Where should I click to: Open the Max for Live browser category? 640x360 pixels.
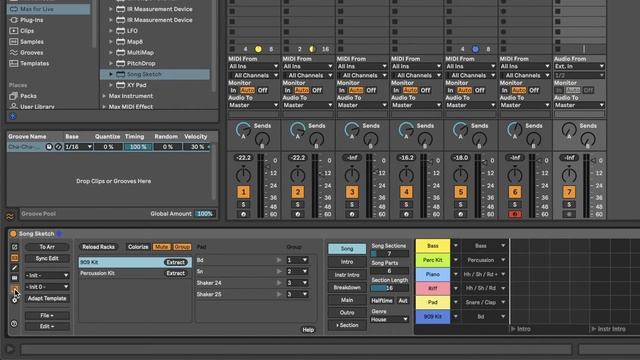point(48,9)
